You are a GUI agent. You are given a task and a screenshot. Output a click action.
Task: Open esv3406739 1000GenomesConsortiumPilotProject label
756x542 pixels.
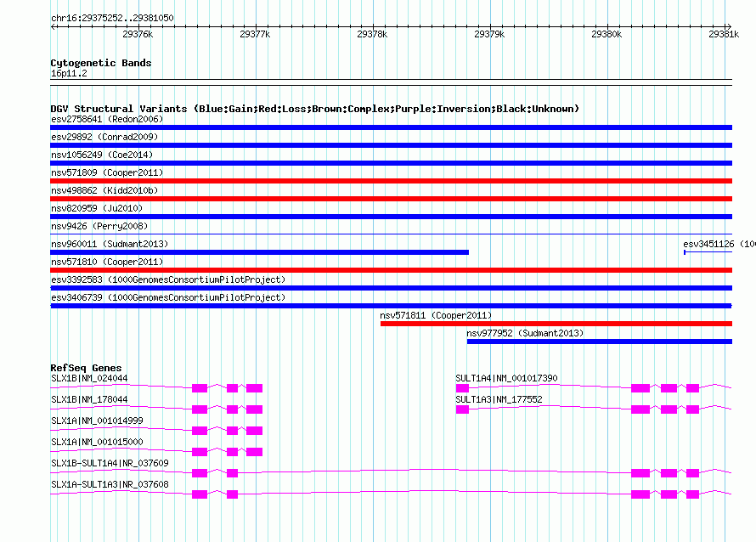168,297
